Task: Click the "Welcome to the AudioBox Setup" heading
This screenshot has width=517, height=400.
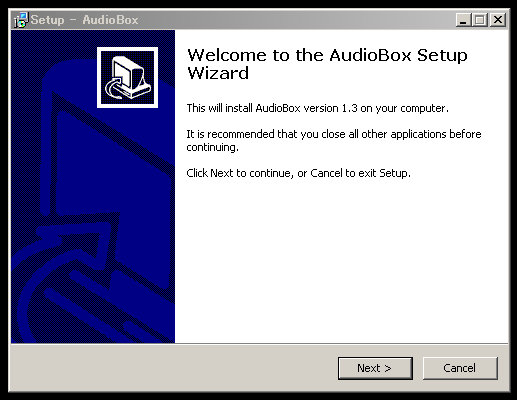Action: click(x=327, y=55)
